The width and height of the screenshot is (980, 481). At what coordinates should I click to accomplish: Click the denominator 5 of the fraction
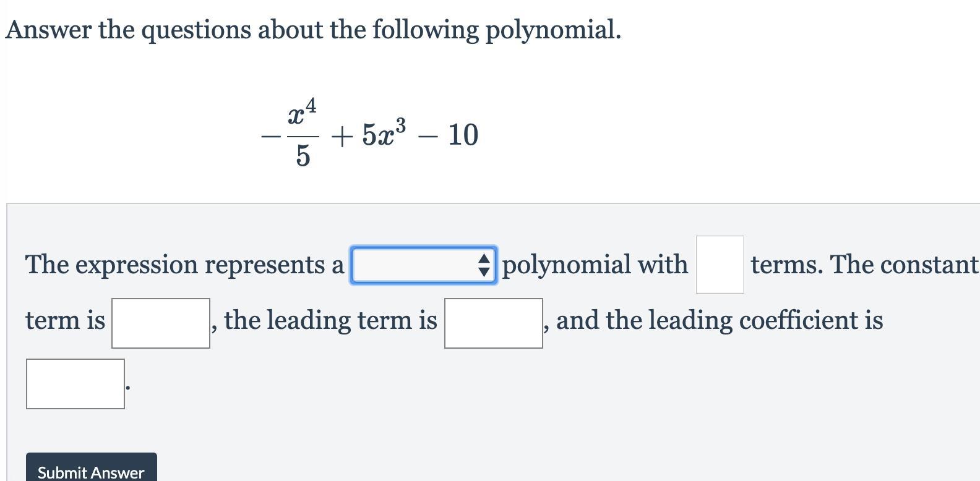303,156
